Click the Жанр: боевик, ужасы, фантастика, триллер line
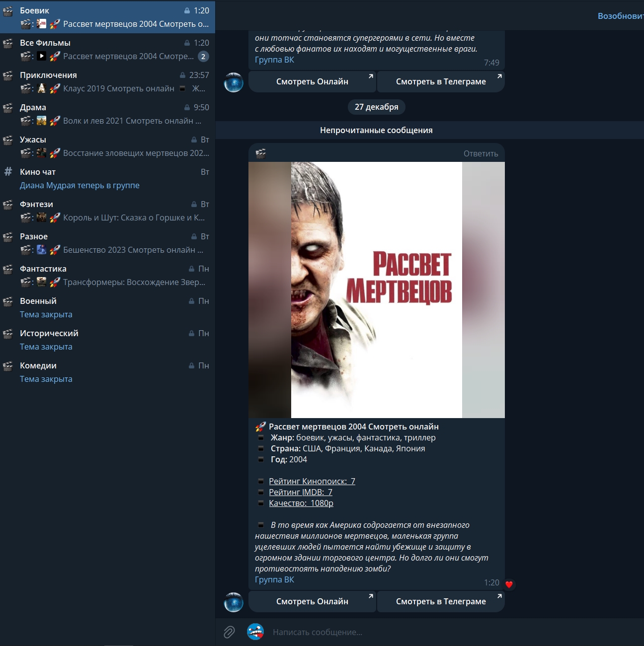Viewport: 644px width, 646px height. pyautogui.click(x=353, y=437)
